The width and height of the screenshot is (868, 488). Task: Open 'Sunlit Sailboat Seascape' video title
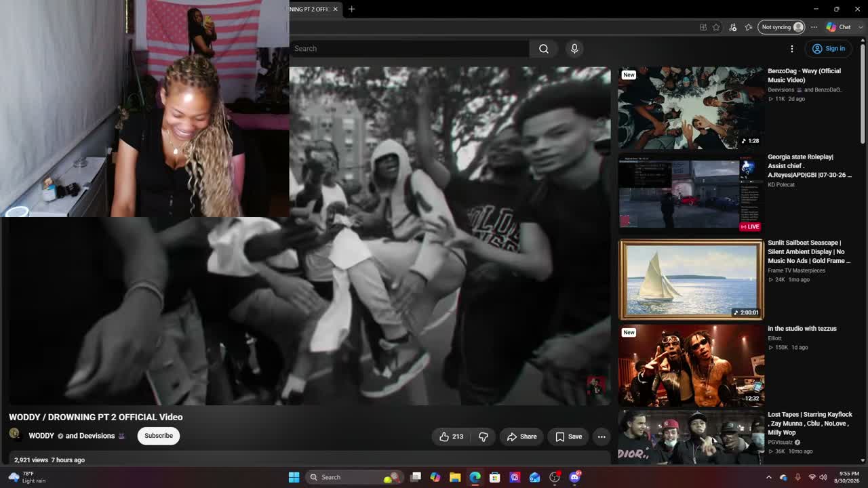pyautogui.click(x=809, y=251)
